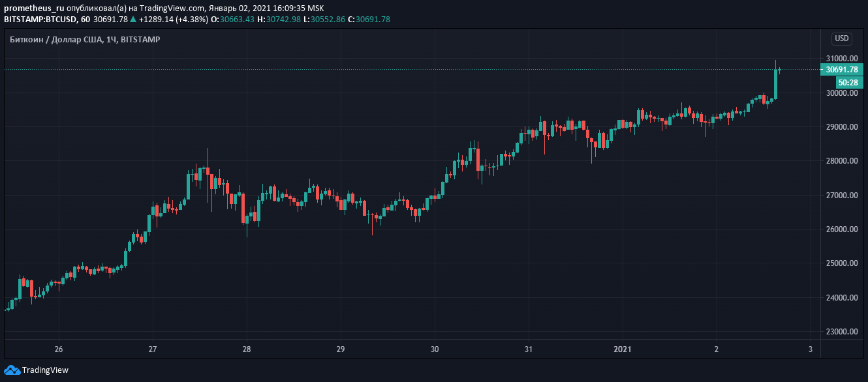868x382 pixels.
Task: Click the date label 31 on time axis
Action: click(x=529, y=349)
